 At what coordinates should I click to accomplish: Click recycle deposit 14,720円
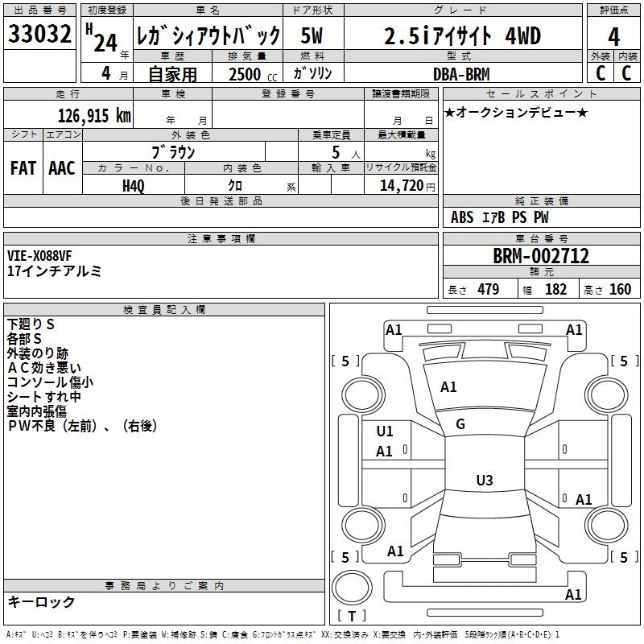pyautogui.click(x=407, y=186)
